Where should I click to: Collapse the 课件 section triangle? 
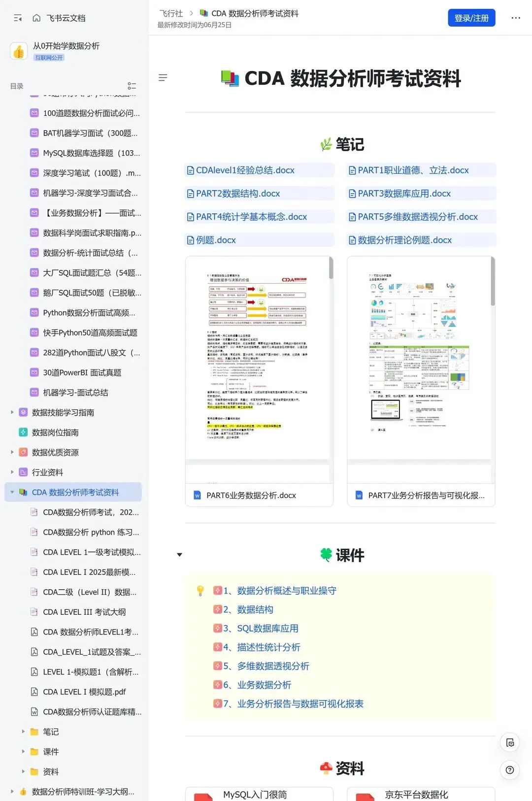[179, 555]
